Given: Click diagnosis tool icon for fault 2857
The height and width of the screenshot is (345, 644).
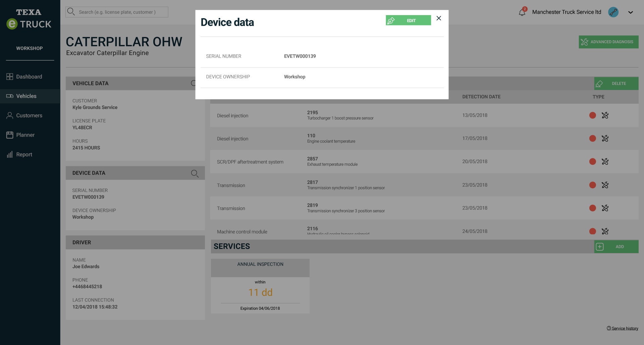Looking at the screenshot, I should 605,161.
